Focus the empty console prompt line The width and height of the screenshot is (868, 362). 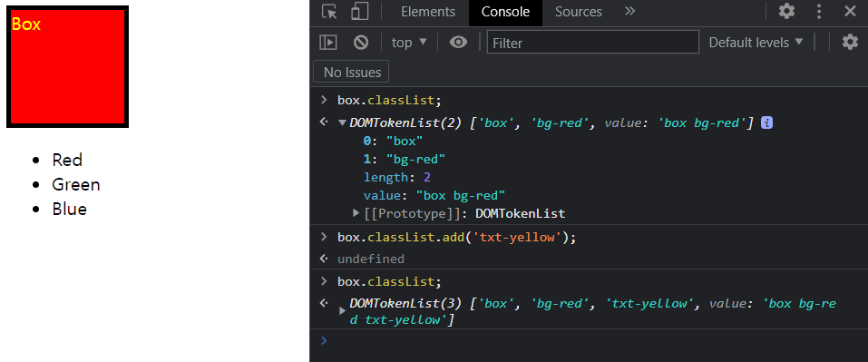589,341
